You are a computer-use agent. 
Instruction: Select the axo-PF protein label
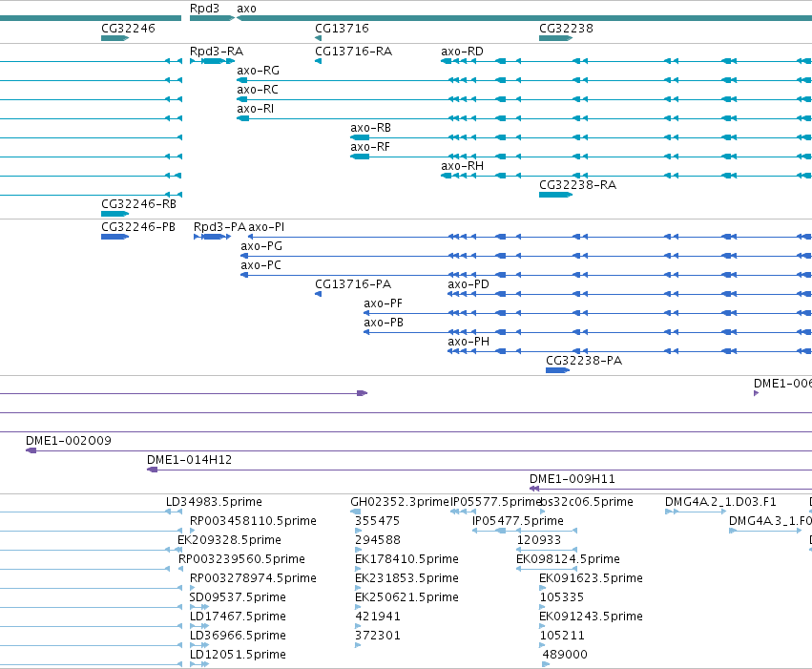point(383,303)
